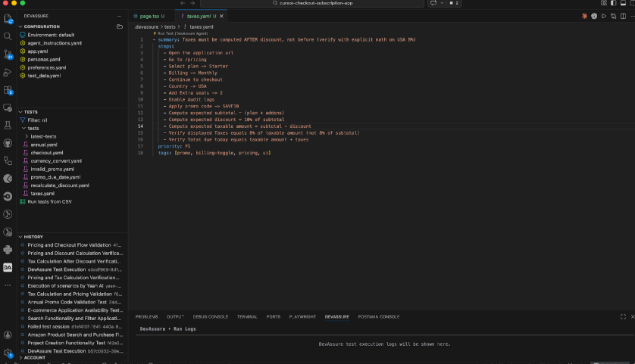Go back with the navigation back arrow

click(x=183, y=3)
